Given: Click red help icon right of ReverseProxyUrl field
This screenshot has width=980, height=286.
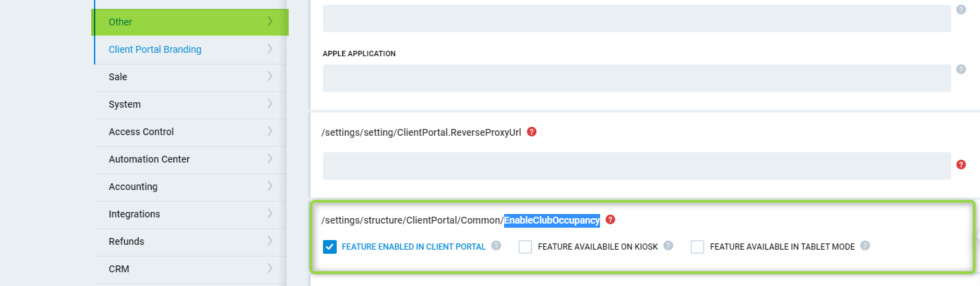Looking at the screenshot, I should [961, 165].
